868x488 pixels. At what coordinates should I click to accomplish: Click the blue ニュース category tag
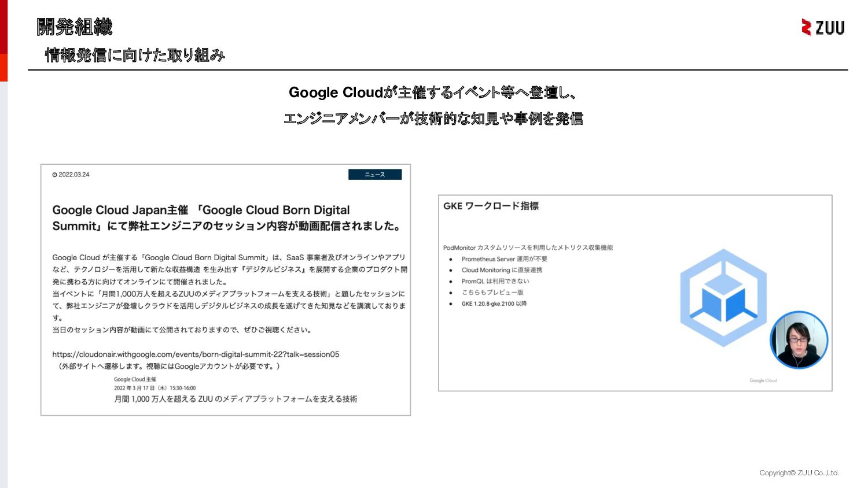point(375,175)
